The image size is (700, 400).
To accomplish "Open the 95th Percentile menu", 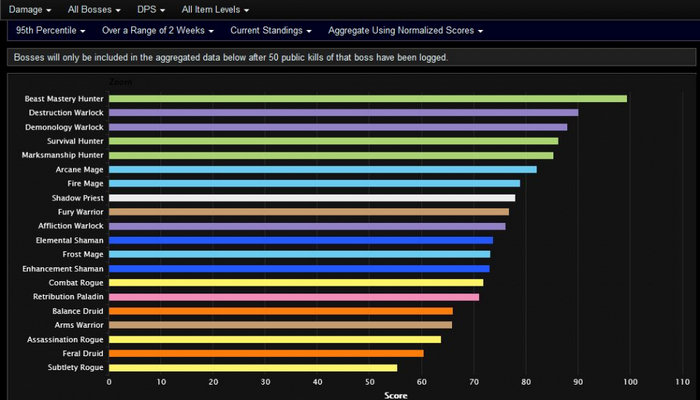I will coord(51,30).
